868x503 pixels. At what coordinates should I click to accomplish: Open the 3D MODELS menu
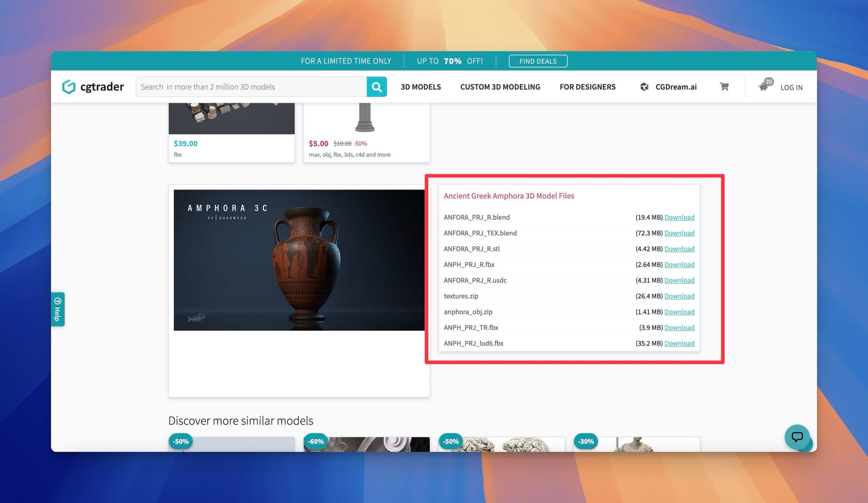pyautogui.click(x=421, y=87)
